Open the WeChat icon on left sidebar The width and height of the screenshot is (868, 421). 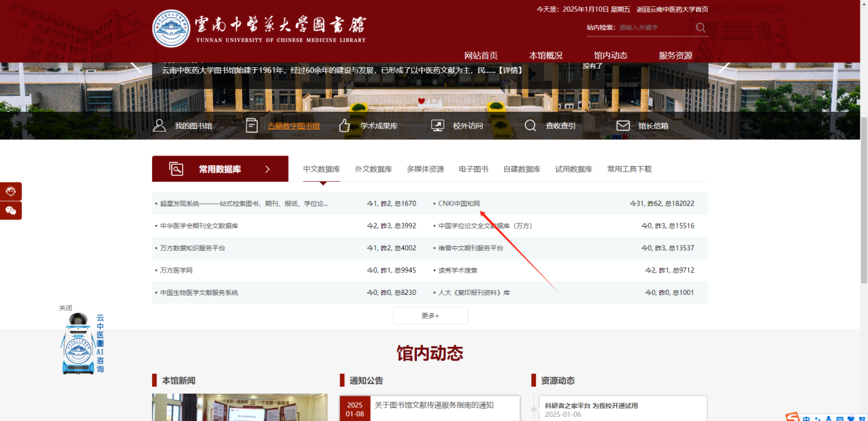tap(11, 210)
